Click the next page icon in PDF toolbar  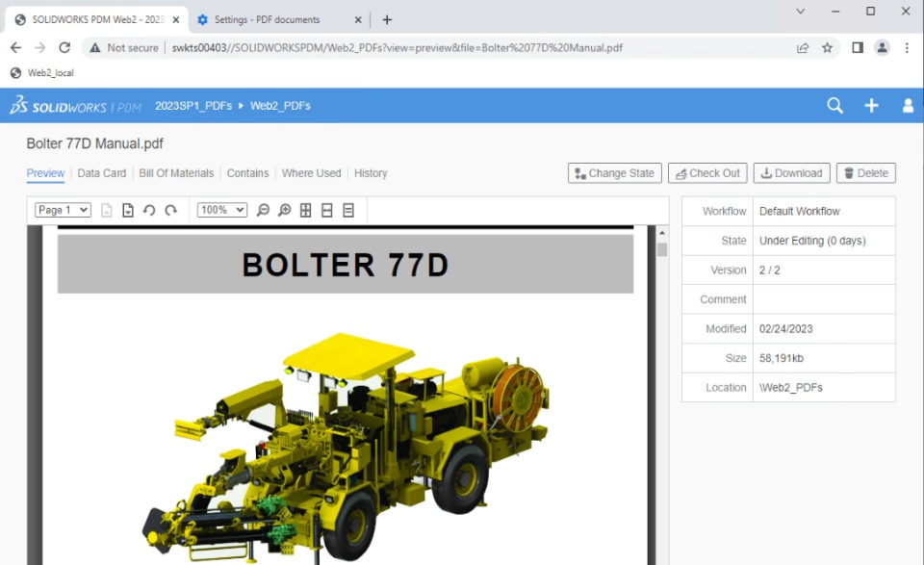(x=128, y=211)
